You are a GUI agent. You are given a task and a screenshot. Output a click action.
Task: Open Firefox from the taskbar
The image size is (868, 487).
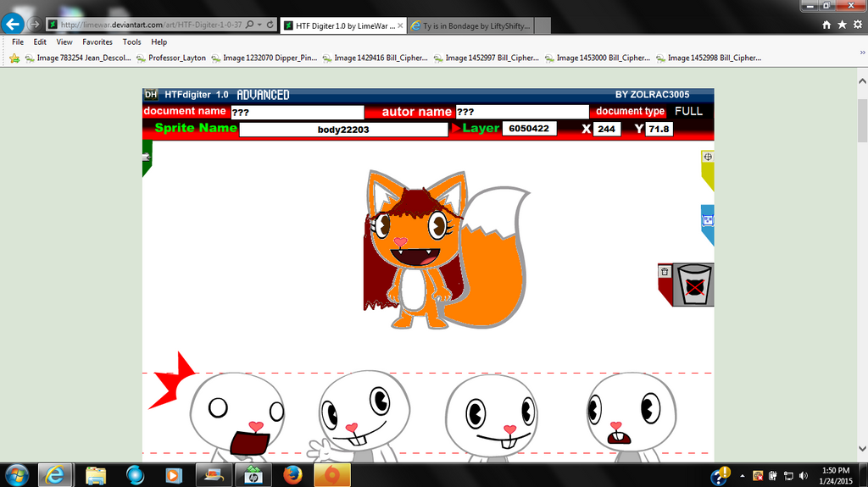coord(292,475)
